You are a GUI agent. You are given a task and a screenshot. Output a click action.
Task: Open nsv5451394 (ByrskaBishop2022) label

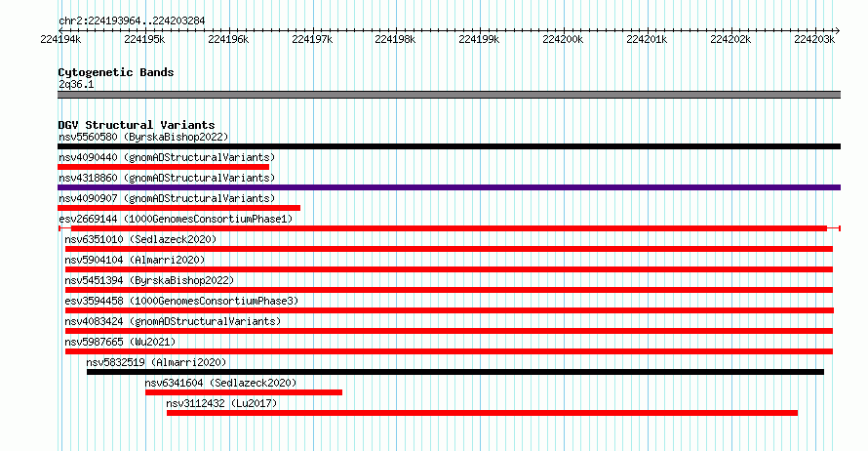point(149,280)
